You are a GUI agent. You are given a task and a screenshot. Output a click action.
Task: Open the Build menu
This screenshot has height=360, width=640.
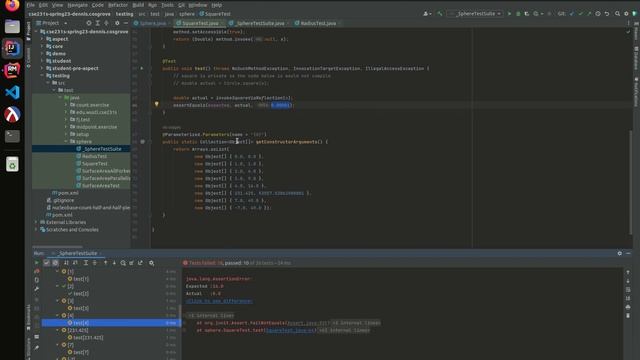138,5
